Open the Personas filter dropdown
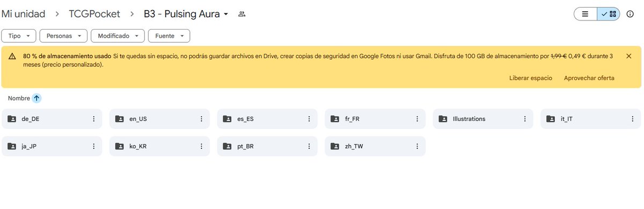644x209 pixels. click(x=63, y=35)
